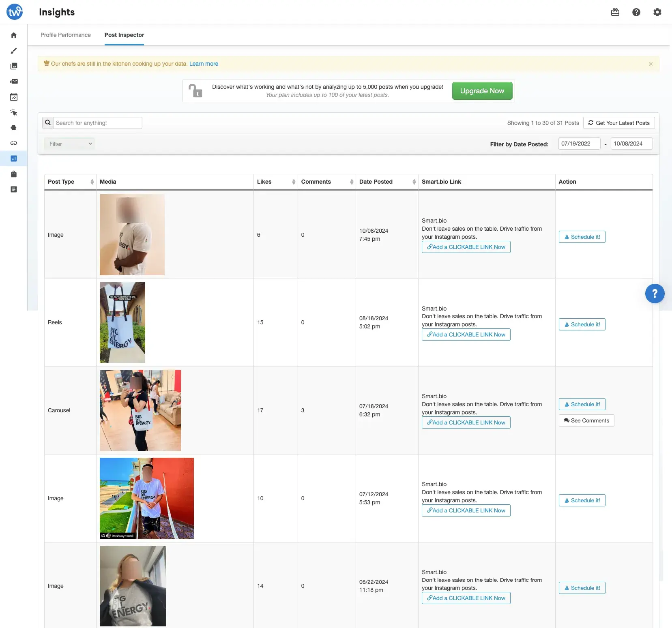Edit the start date 07/19/2022 field
The width and height of the screenshot is (672, 628).
pos(579,144)
